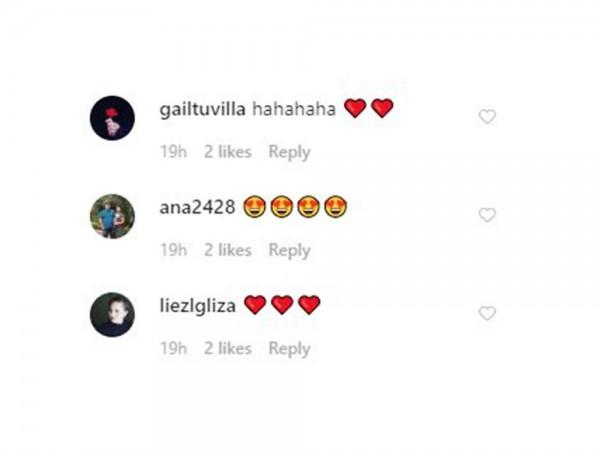600x450 pixels.
Task: Open gailtuvilla's profile picture
Action: click(x=112, y=118)
